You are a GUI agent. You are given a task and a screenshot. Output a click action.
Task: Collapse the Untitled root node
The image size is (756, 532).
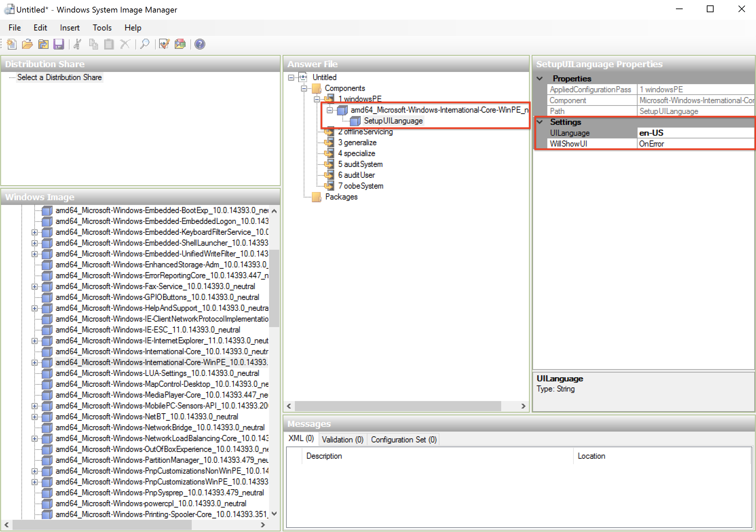(x=291, y=77)
